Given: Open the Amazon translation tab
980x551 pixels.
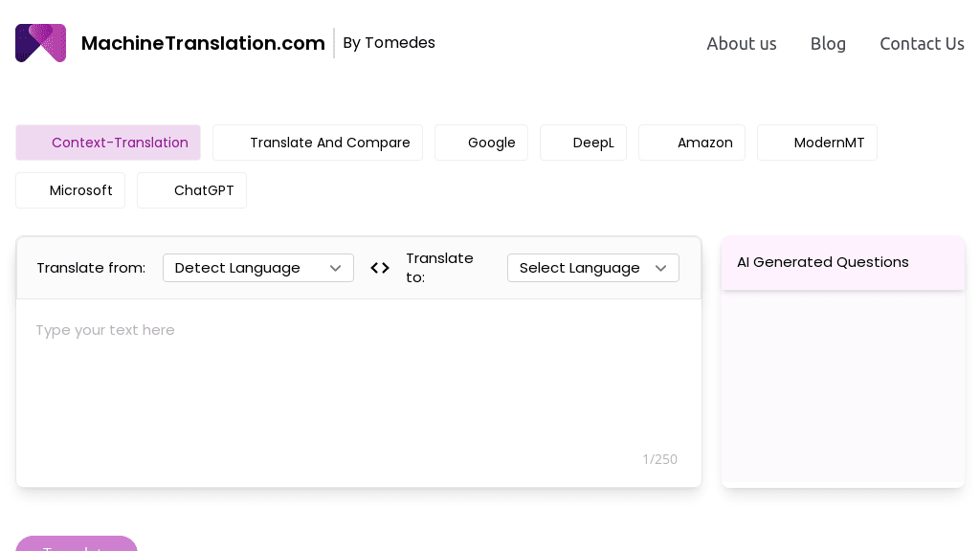Looking at the screenshot, I should pyautogui.click(x=705, y=143).
